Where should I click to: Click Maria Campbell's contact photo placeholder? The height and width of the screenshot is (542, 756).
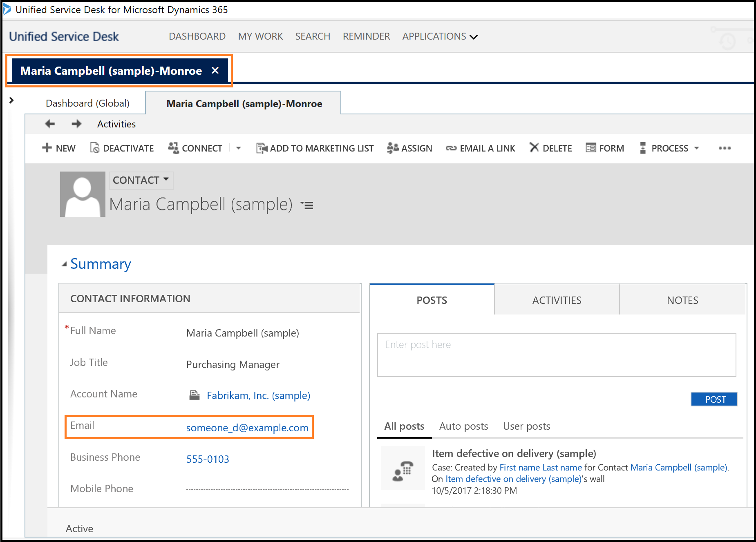pos(82,194)
